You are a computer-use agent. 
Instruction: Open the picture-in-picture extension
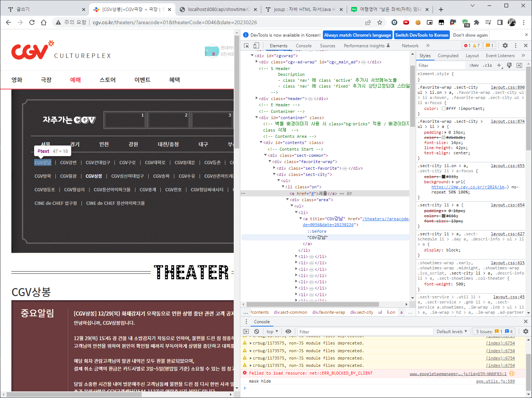pyautogui.click(x=430, y=22)
